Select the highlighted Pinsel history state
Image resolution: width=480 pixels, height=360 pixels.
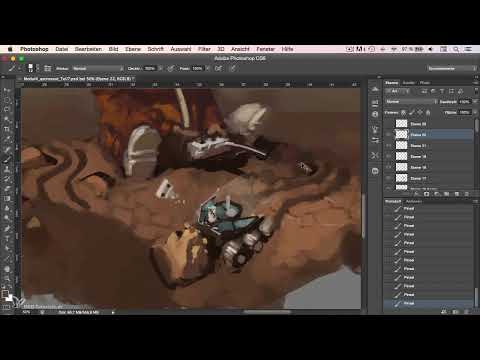(429, 303)
